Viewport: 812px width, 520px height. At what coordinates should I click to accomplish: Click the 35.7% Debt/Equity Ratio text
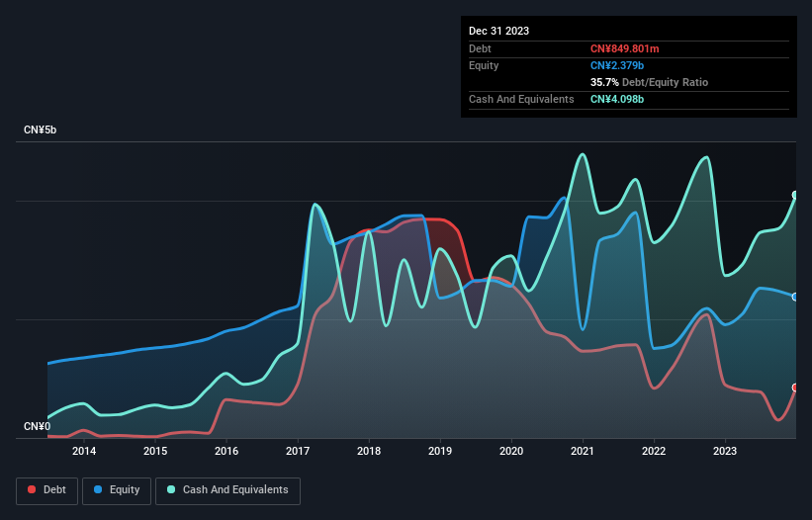click(649, 82)
